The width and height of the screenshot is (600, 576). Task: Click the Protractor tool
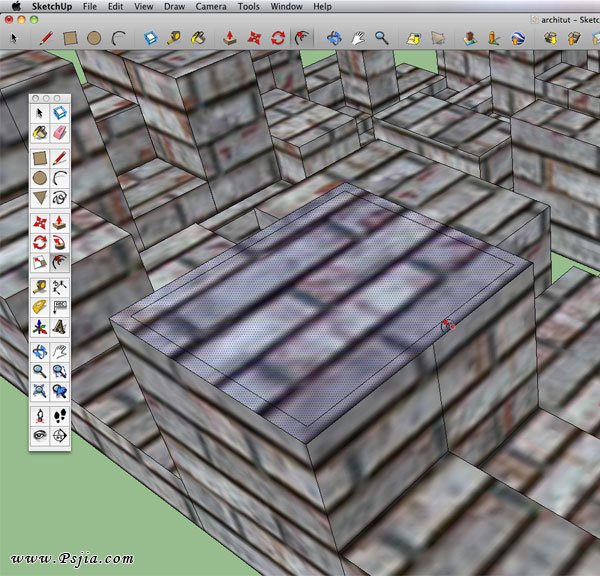tap(39, 306)
